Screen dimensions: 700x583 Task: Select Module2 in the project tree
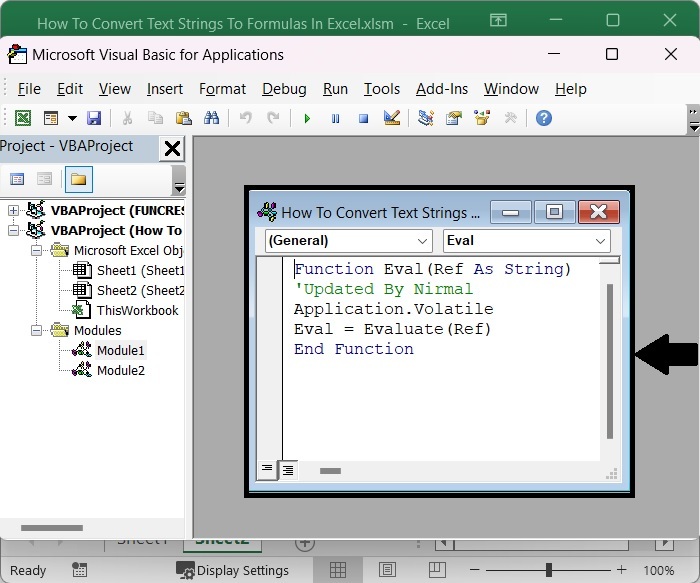(121, 371)
